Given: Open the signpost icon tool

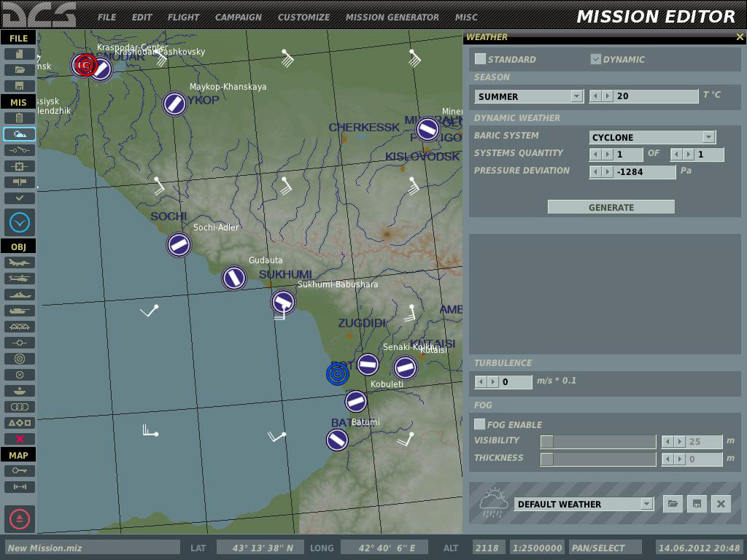Looking at the screenshot, I should pyautogui.click(x=19, y=182).
